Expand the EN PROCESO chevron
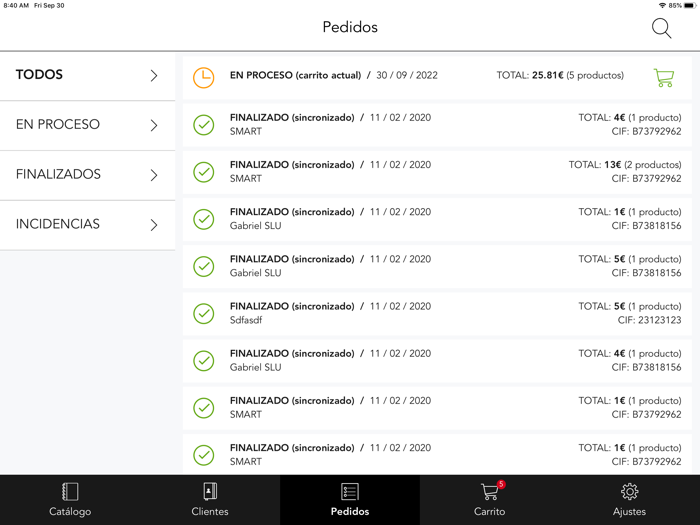Screen dimensions: 700x525 coord(154,125)
